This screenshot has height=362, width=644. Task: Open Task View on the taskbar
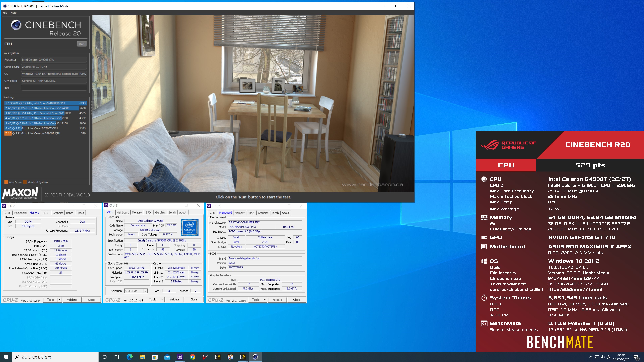tap(117, 357)
